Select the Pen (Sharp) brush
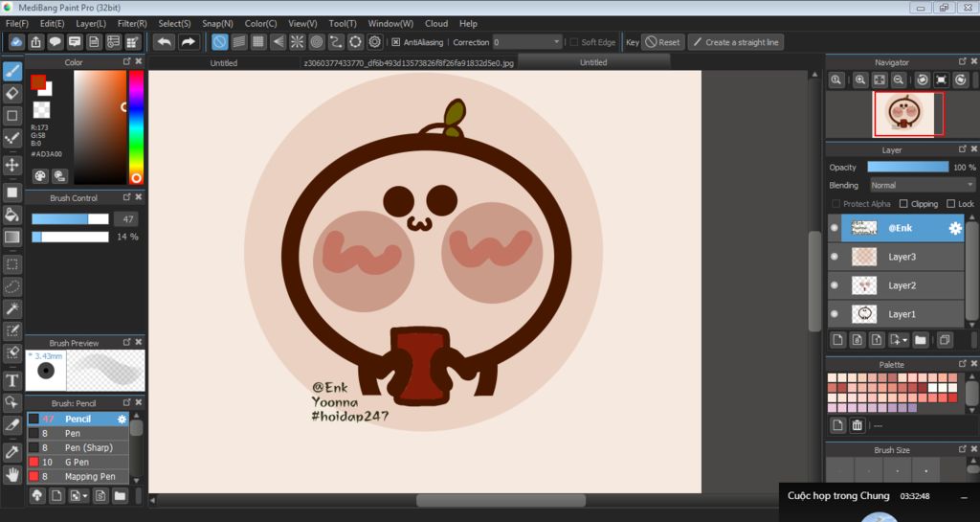This screenshot has height=522, width=980. 78,447
